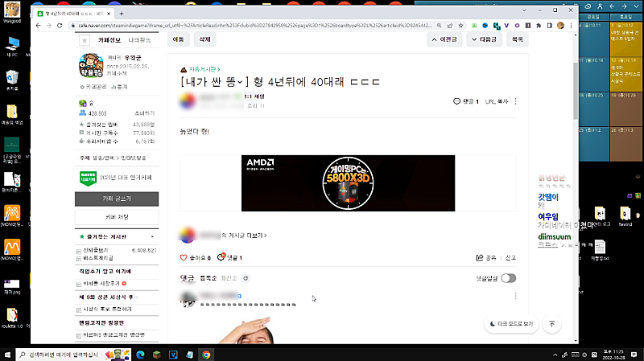Click the heart like icon under the post

184,257
